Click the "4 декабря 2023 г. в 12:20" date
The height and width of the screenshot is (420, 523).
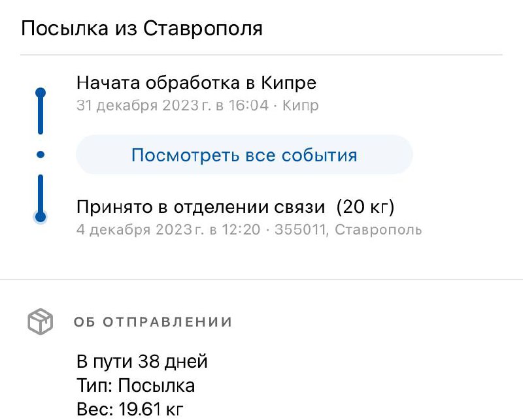pyautogui.click(x=168, y=229)
